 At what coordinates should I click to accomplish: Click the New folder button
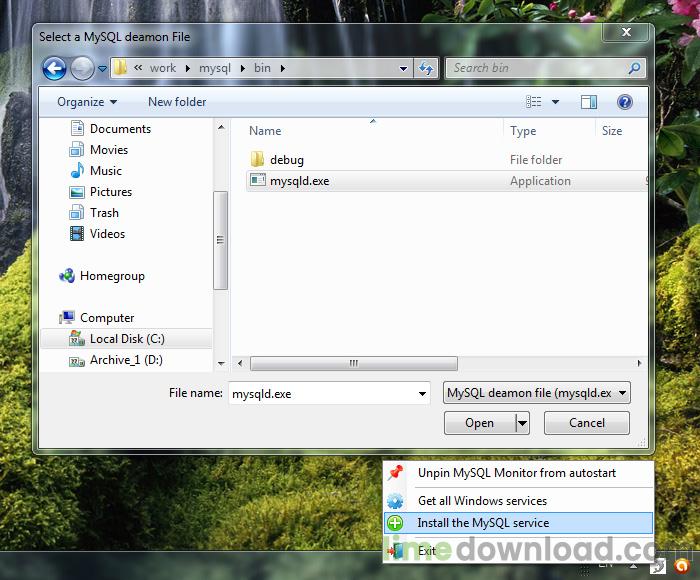177,102
